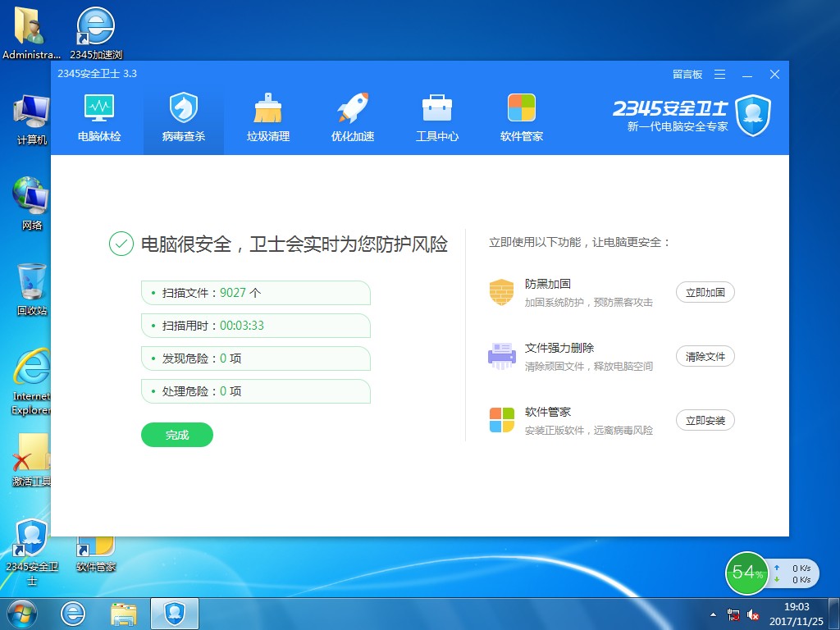Image resolution: width=840 pixels, height=630 pixels.
Task: Select the 发现危险：0 项 result row
Action: click(256, 358)
